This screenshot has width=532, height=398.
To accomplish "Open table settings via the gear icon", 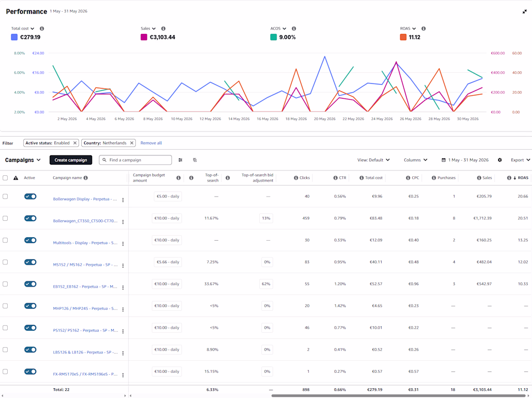I will (500, 160).
